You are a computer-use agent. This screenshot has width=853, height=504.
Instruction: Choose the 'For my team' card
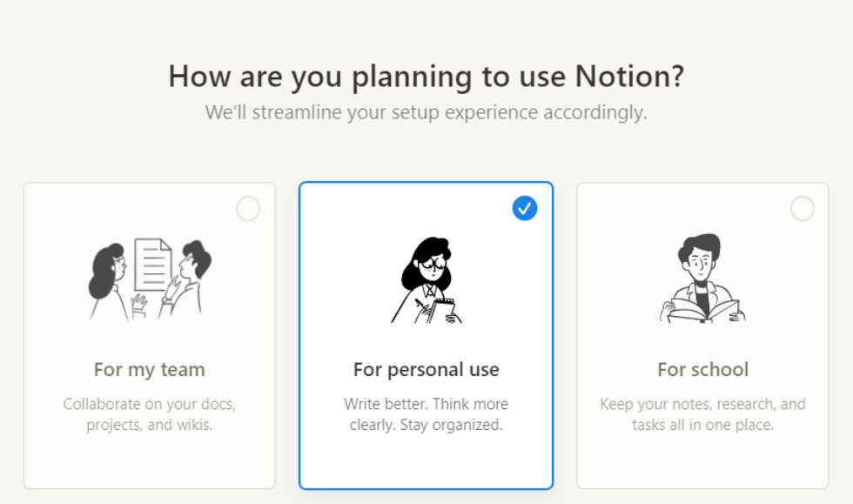coord(150,335)
